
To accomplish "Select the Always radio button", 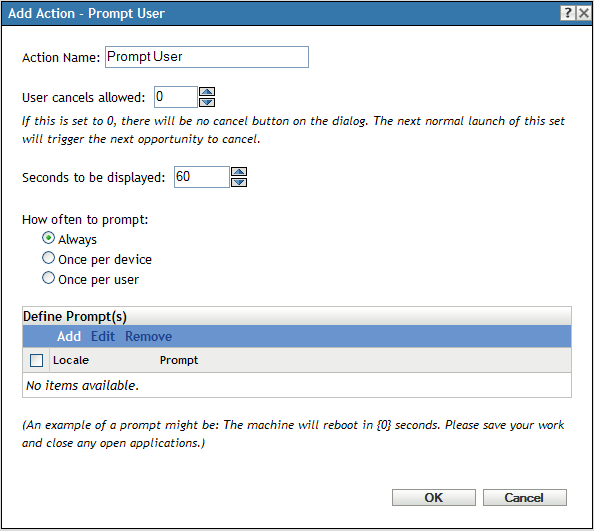I will coord(48,238).
